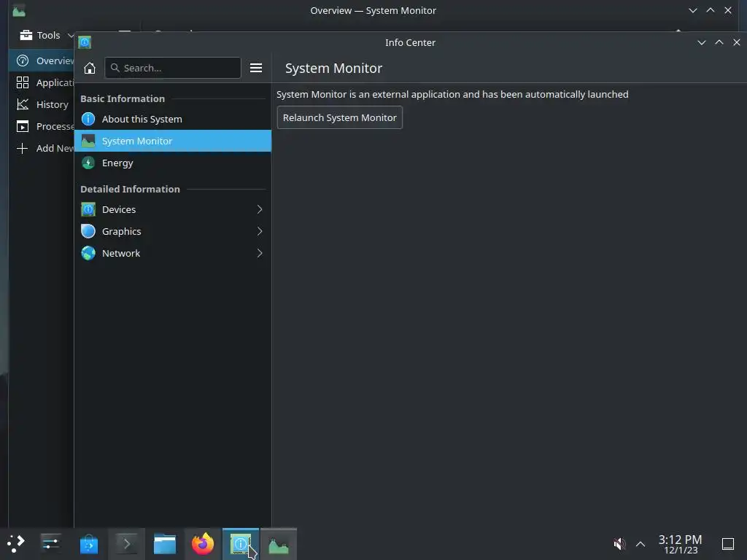Click the Processes window icon in System Monitor

click(23, 127)
